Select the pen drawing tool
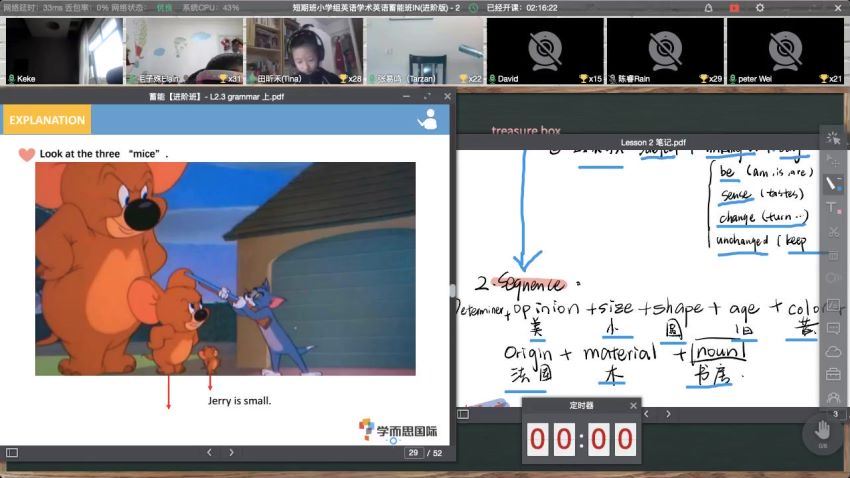This screenshot has height=478, width=850. point(833,184)
